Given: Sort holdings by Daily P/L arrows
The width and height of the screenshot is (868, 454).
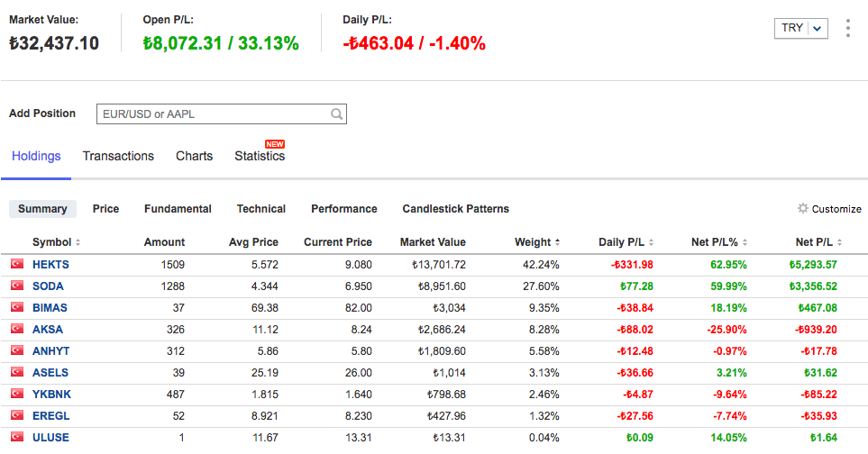Looking at the screenshot, I should pos(651,242).
